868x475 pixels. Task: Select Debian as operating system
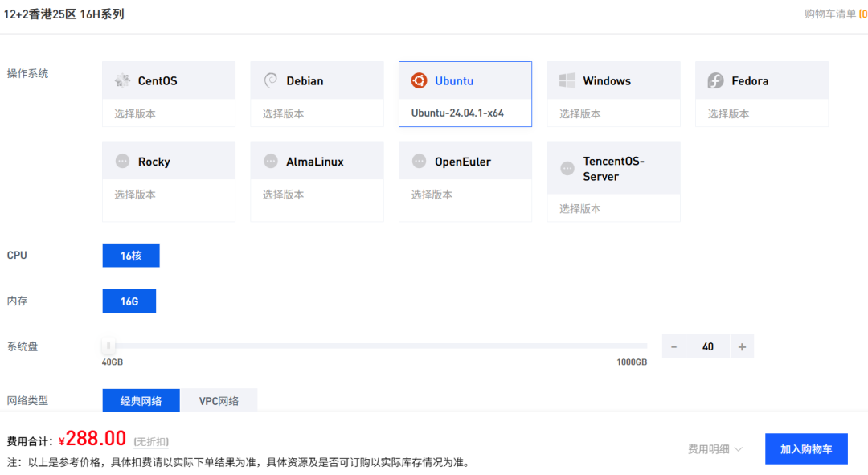pyautogui.click(x=317, y=80)
